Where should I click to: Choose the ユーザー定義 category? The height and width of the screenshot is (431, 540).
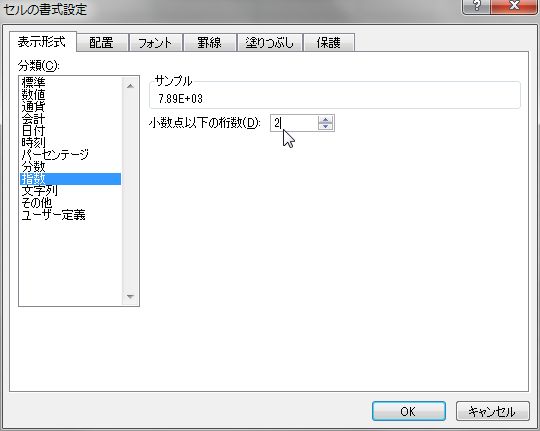[x=71, y=215]
